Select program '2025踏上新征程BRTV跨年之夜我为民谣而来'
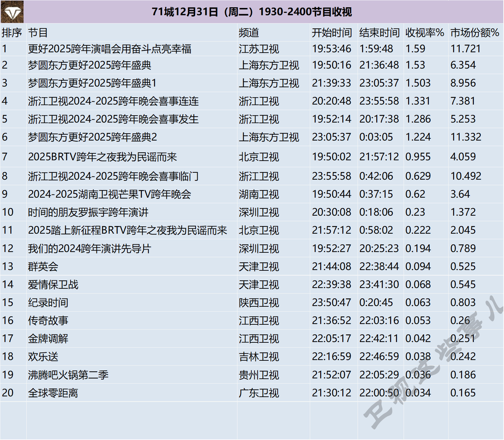The height and width of the screenshot is (440, 504). coord(127,230)
